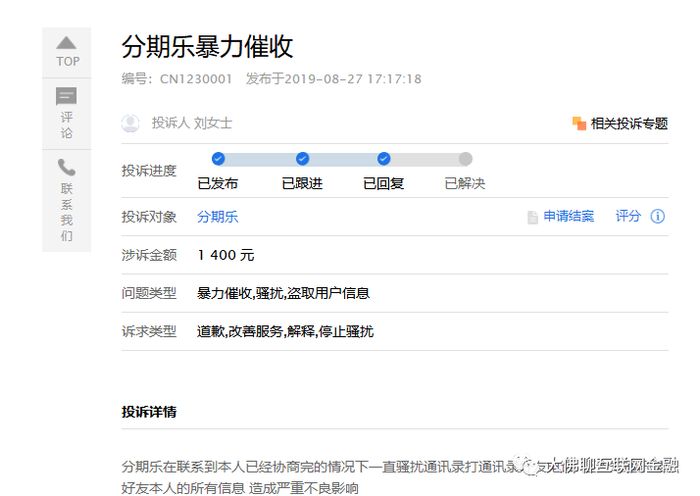Image resolution: width=700 pixels, height=496 pixels.
Task: Open the 评论 comment icon
Action: coord(67,96)
